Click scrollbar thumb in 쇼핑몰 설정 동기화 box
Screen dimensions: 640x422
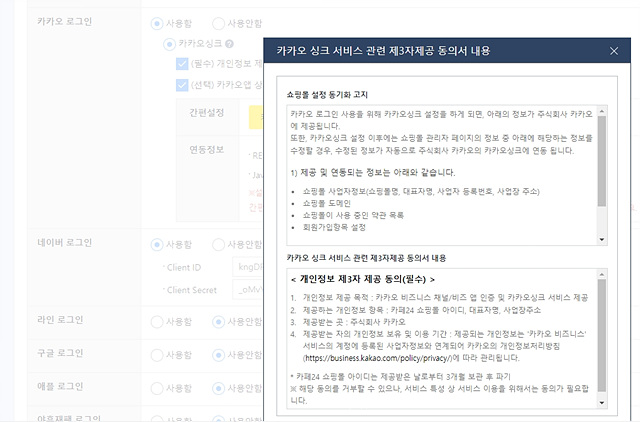pos(602,161)
